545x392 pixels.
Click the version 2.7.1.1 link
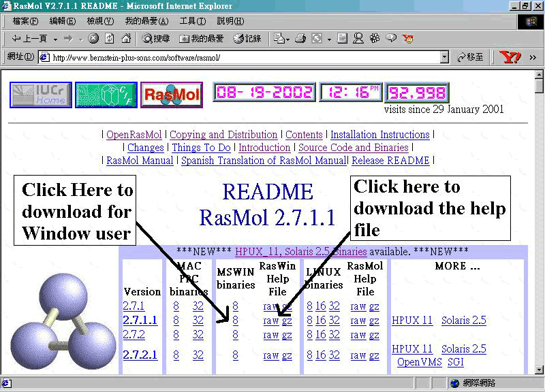[140, 320]
